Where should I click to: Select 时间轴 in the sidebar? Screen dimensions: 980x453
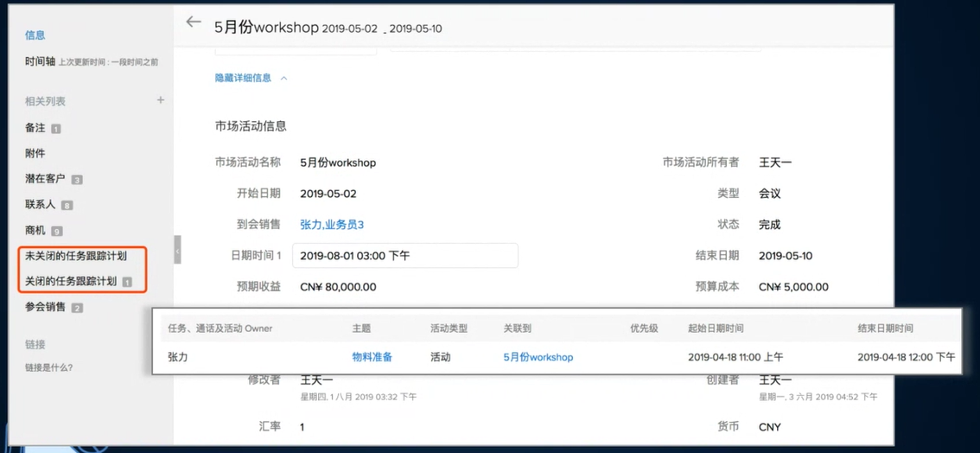[x=40, y=61]
